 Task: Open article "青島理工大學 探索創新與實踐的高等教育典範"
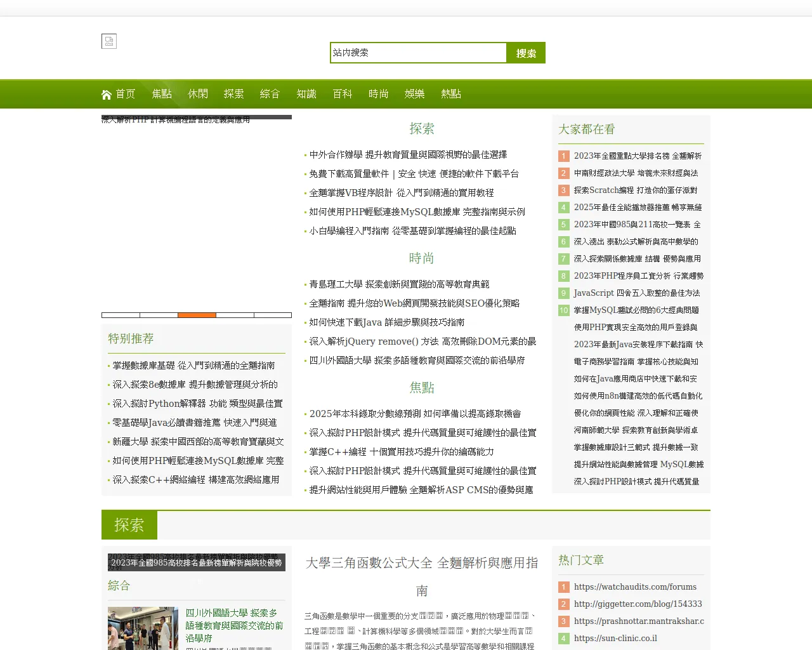pyautogui.click(x=400, y=284)
